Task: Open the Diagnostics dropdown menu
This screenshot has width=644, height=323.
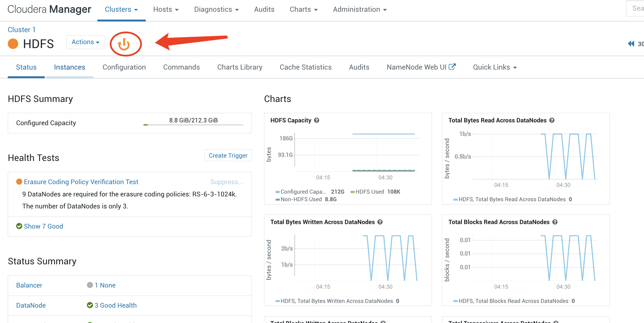Action: (x=217, y=9)
